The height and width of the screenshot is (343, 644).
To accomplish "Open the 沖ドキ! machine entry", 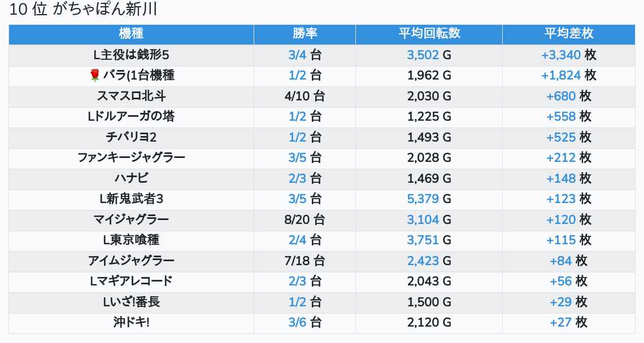I will [131, 323].
